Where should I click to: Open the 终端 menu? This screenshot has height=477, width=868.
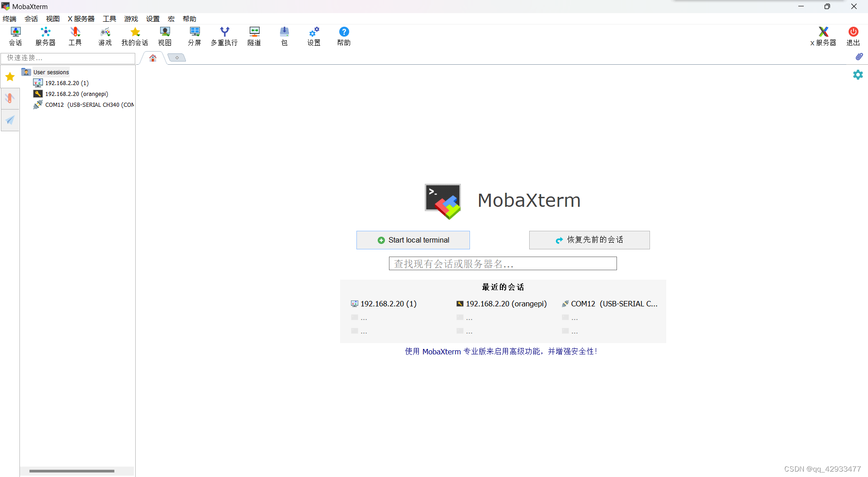pos(9,19)
